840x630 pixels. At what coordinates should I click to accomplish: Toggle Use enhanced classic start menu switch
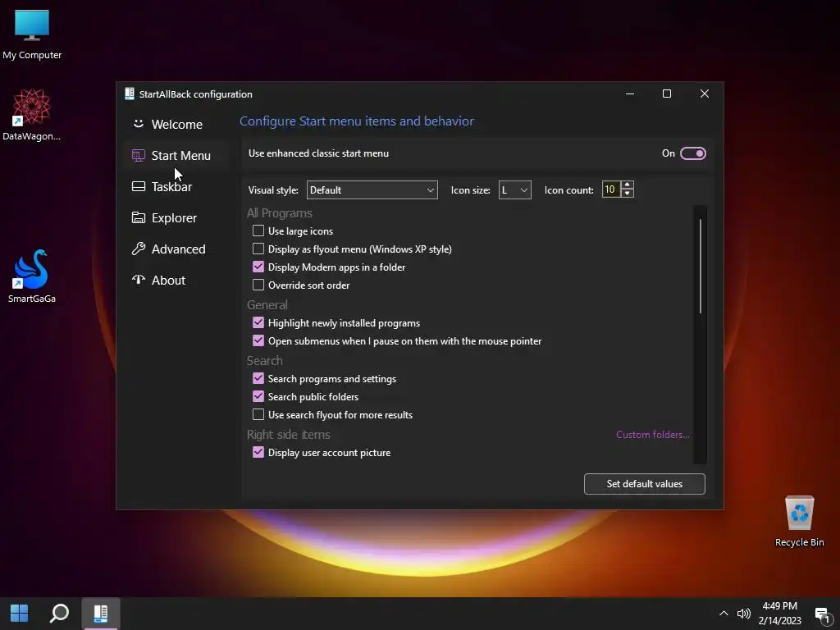click(x=692, y=153)
